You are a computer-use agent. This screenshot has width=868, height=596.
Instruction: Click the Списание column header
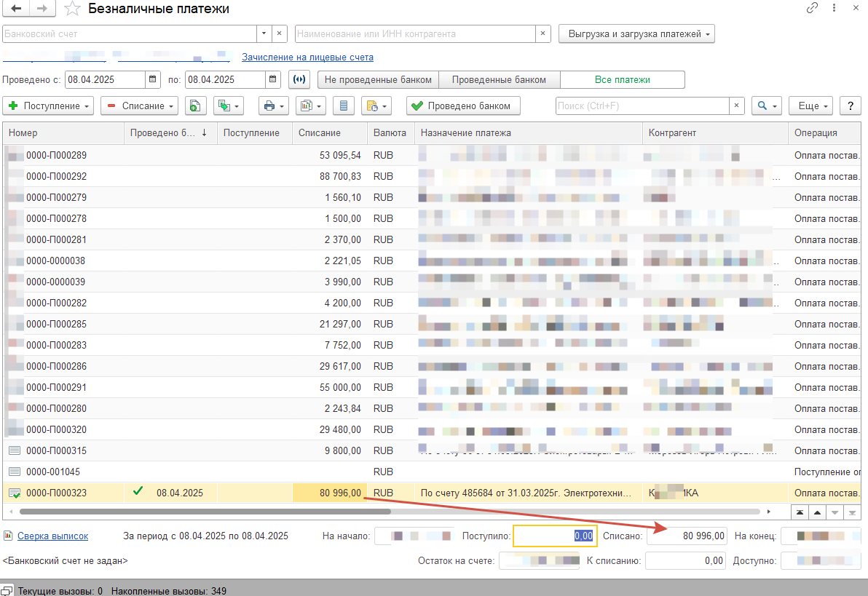click(x=330, y=133)
